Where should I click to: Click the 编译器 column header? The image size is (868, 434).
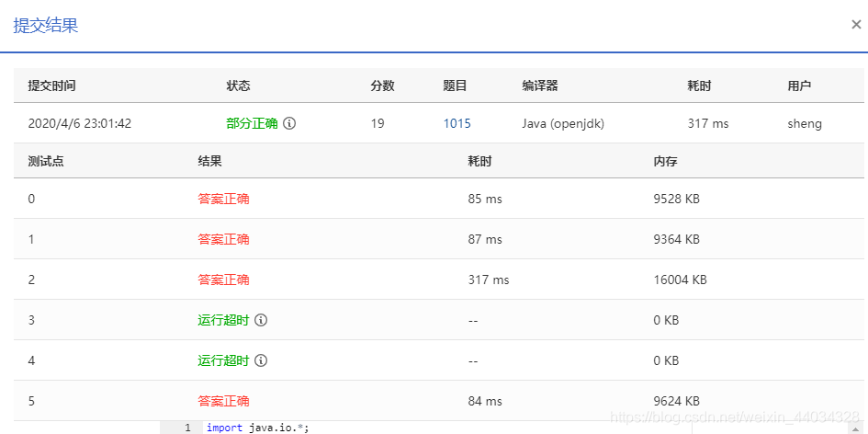pos(539,86)
